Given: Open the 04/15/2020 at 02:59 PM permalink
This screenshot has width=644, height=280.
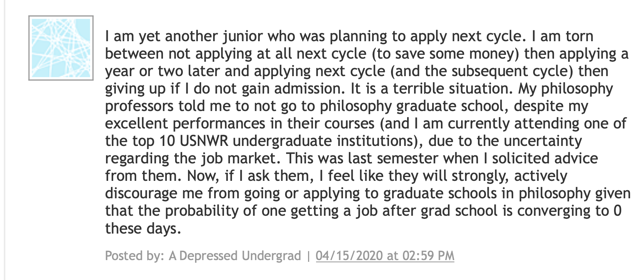Looking at the screenshot, I should point(385,256).
